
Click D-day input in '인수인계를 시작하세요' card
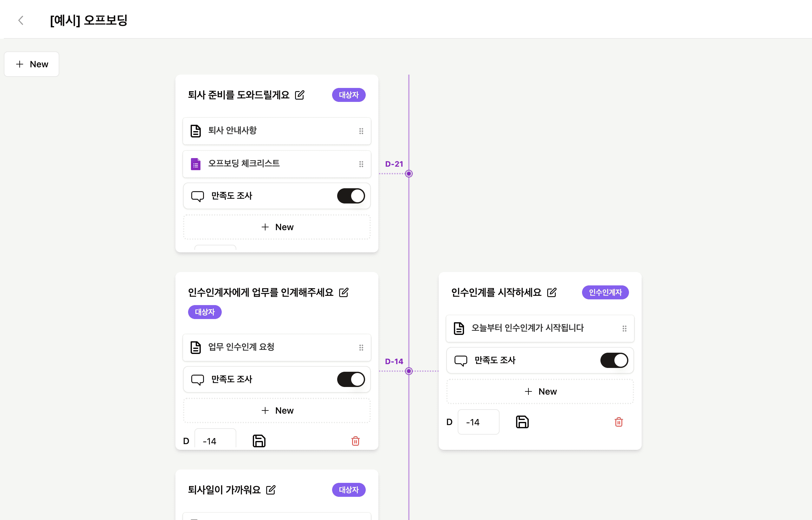pyautogui.click(x=478, y=422)
